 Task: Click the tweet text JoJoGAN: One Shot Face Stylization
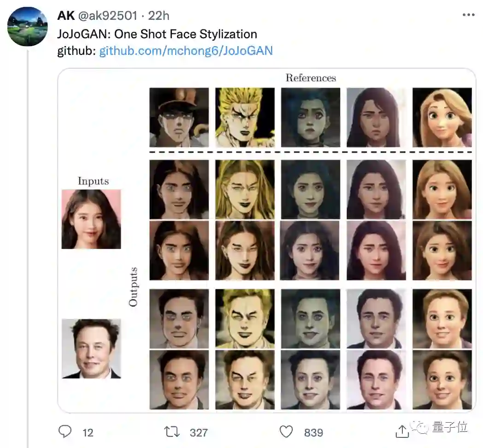tap(157, 34)
